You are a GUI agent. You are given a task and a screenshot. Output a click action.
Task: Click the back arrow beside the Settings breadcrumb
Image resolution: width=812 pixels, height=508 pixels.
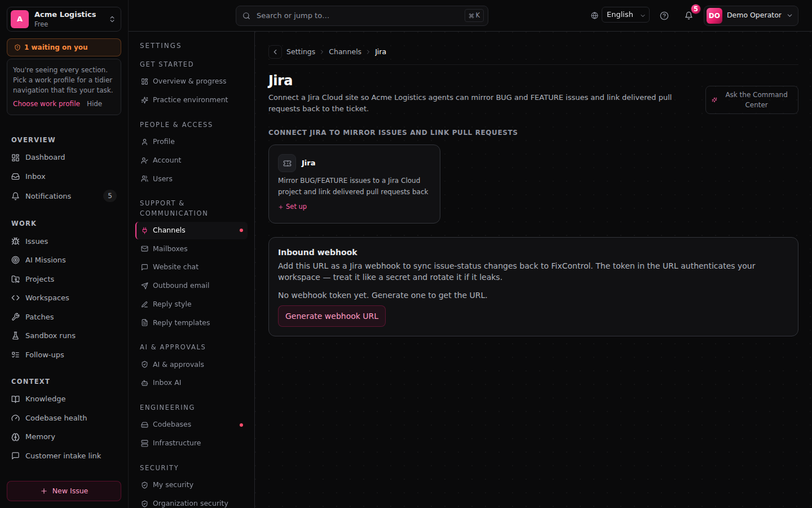click(x=275, y=52)
